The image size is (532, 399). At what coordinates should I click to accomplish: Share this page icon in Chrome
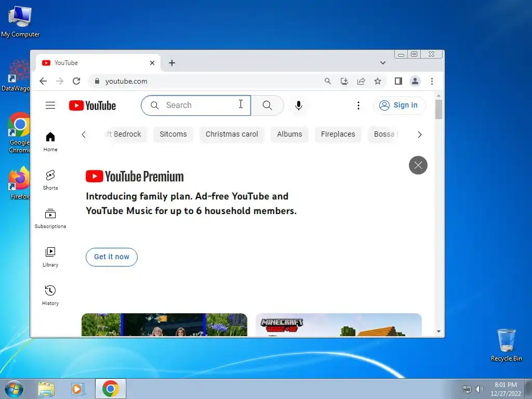point(361,81)
